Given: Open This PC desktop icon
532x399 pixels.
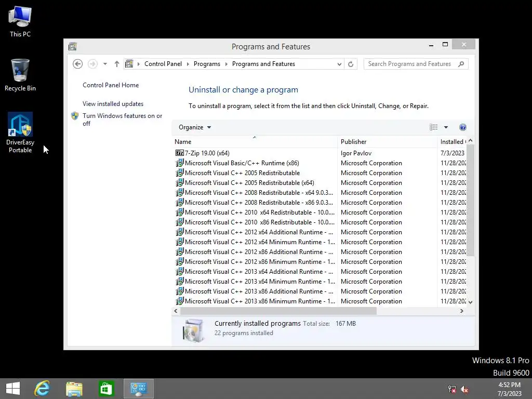Looking at the screenshot, I should tap(20, 21).
